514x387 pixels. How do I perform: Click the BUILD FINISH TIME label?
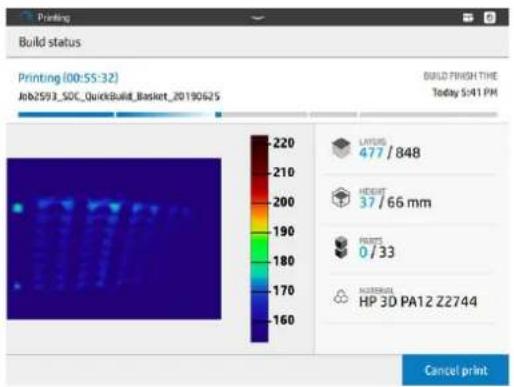tap(460, 76)
